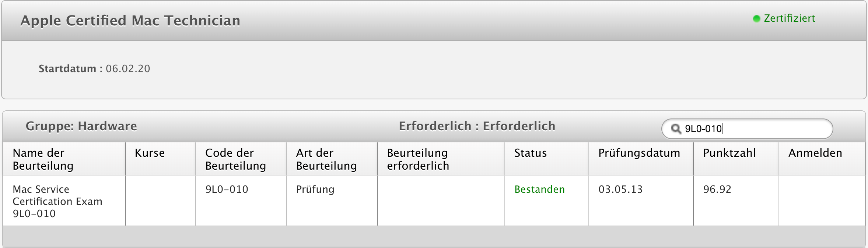
Task: Click the score value 96.92
Action: point(717,189)
